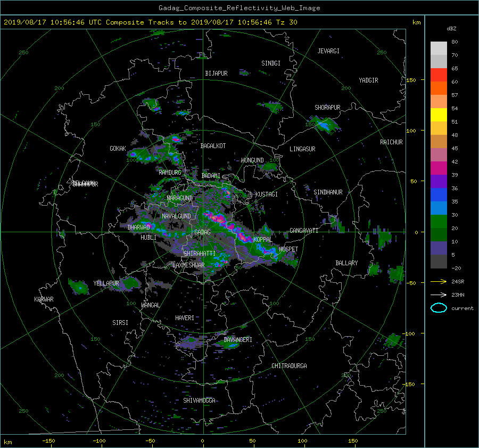Select the bright green 30 dBZ swatch

click(x=439, y=221)
